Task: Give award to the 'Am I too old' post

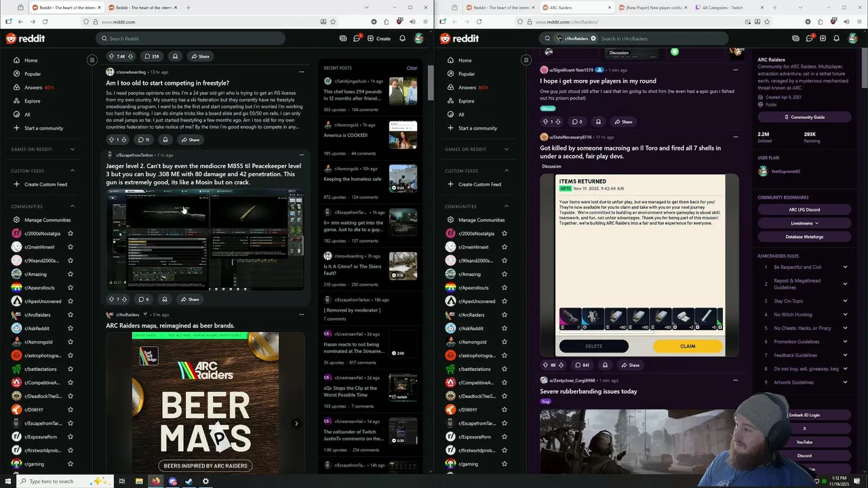Action: coord(165,140)
